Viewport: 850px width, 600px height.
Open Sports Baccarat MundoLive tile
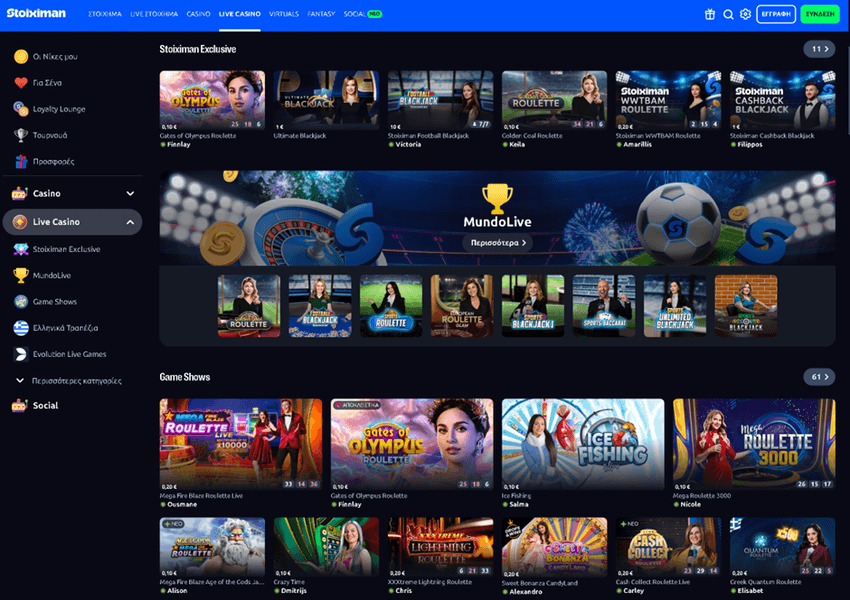point(604,306)
